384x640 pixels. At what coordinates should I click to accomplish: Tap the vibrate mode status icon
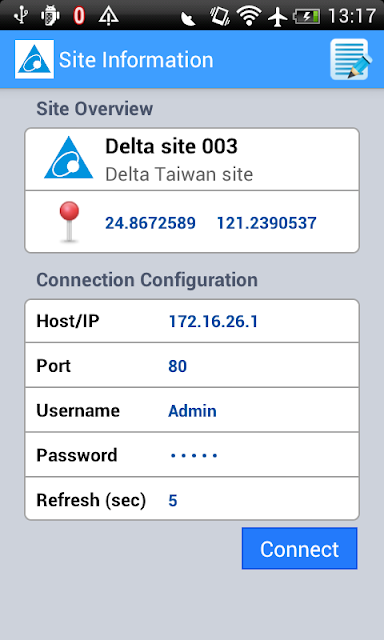220,16
